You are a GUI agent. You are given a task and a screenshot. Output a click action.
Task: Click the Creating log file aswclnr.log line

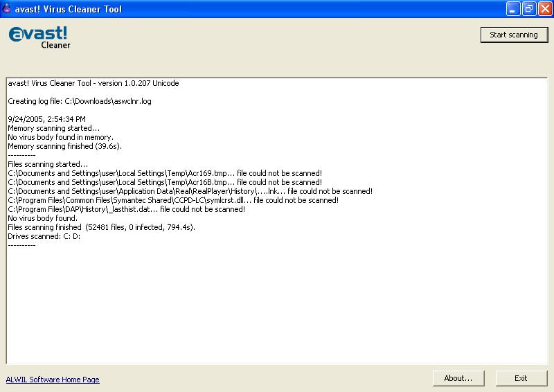[79, 101]
